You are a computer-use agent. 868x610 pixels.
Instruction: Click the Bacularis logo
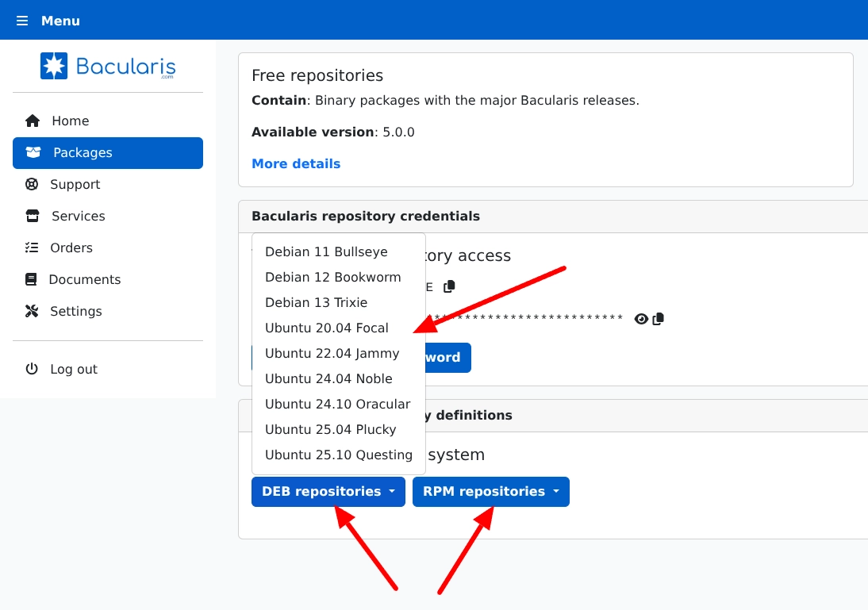click(x=108, y=66)
